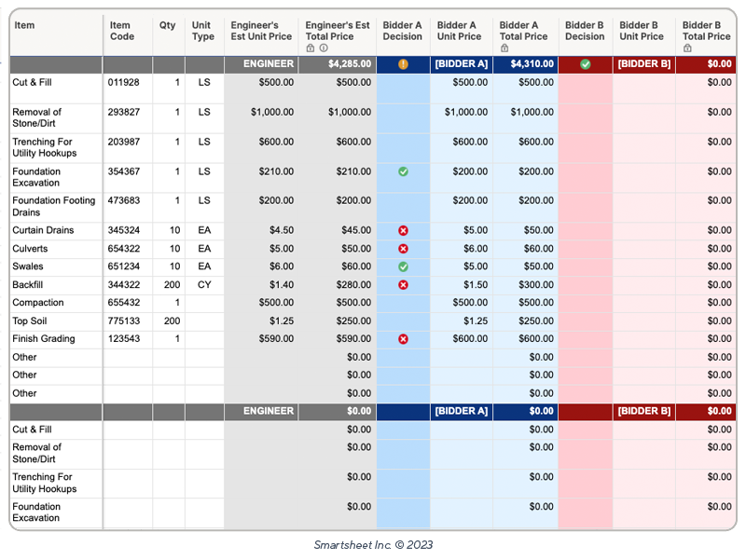Click the lock icon under Bidder B Total Price
The image size is (746, 560).
click(687, 48)
